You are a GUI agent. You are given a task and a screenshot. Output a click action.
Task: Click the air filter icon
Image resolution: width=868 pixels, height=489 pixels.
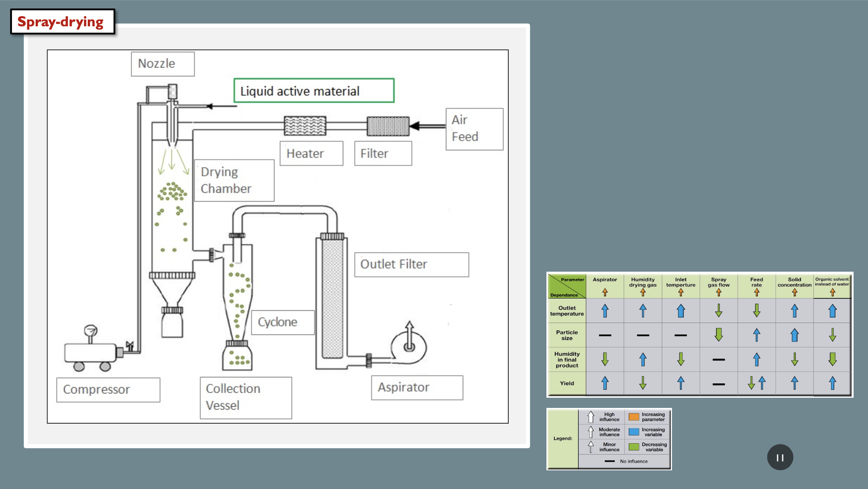388,126
